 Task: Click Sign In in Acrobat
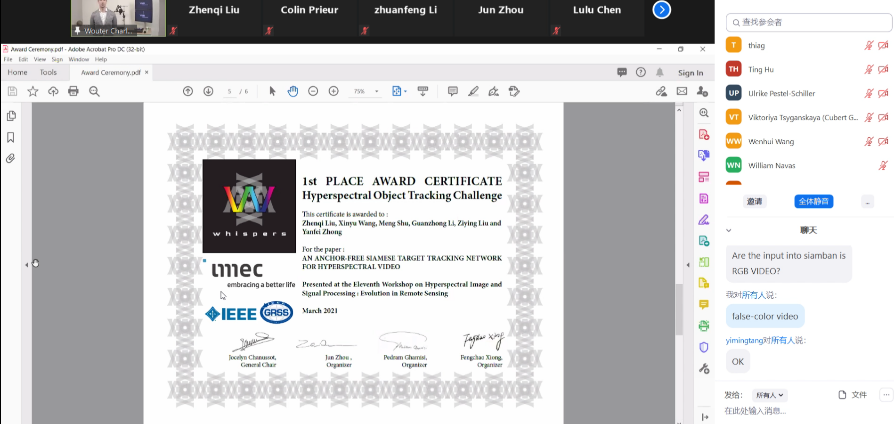(x=690, y=72)
